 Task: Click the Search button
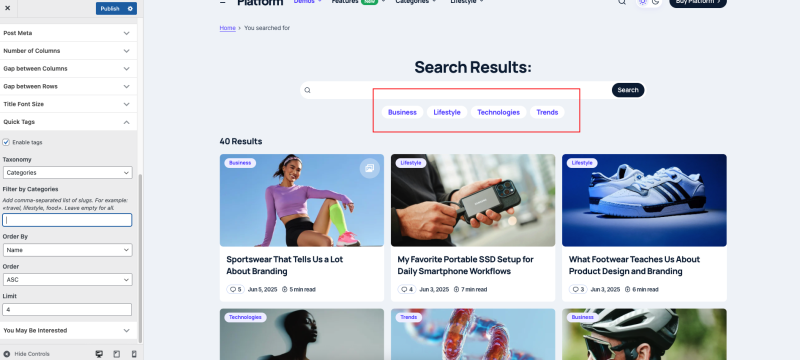pyautogui.click(x=628, y=90)
